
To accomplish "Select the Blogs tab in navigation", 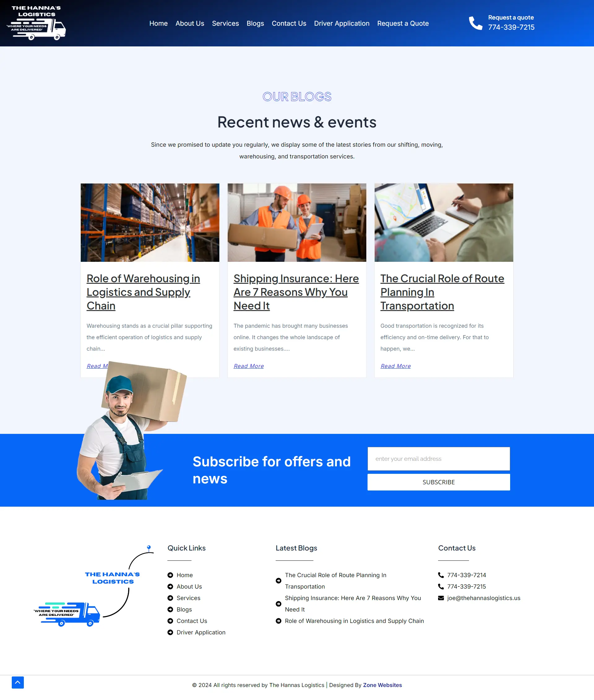I will click(x=255, y=23).
